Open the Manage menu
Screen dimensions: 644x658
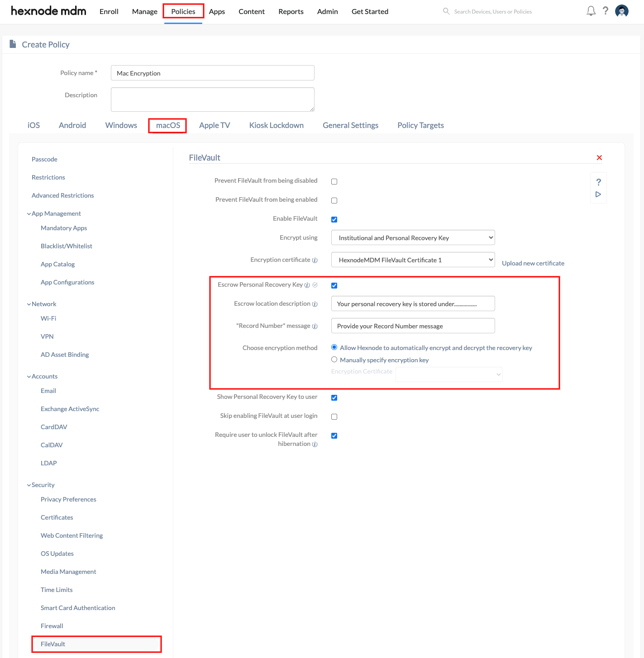145,11
